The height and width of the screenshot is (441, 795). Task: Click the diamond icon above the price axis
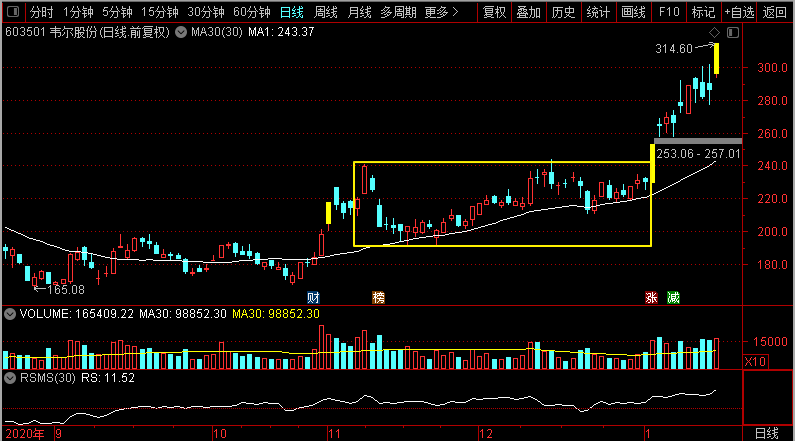(x=714, y=33)
